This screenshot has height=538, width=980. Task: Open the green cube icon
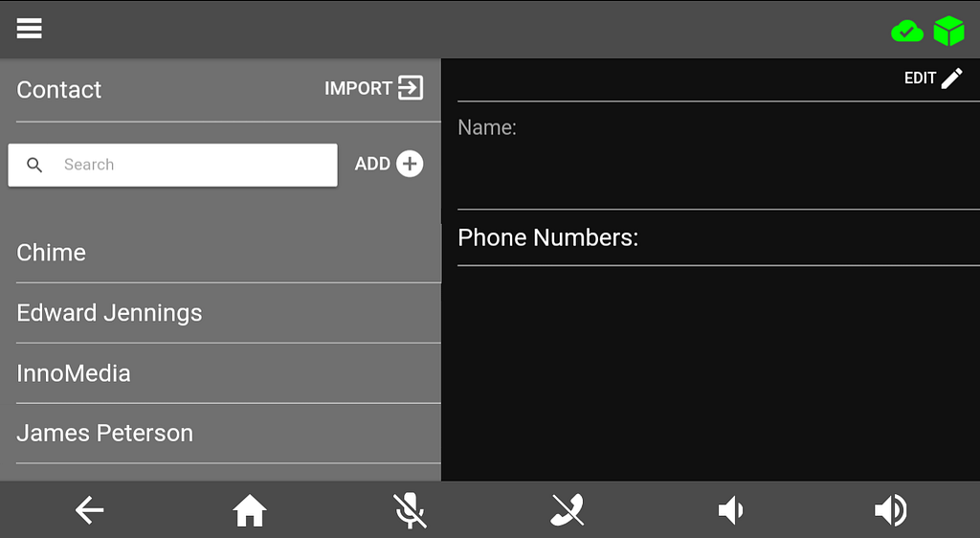pyautogui.click(x=948, y=31)
